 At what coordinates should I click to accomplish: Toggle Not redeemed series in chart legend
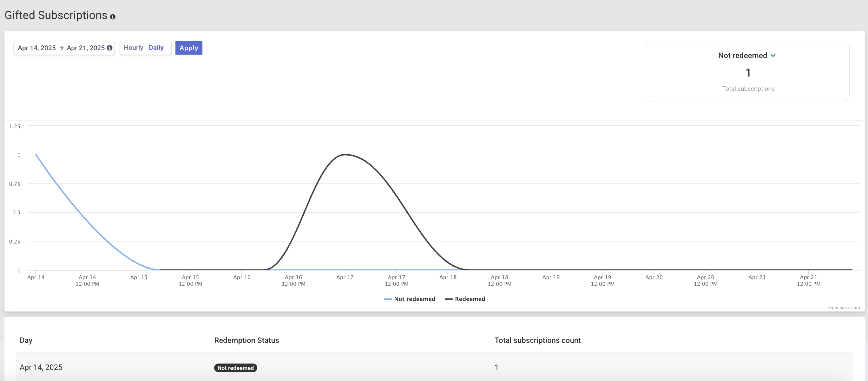(414, 299)
